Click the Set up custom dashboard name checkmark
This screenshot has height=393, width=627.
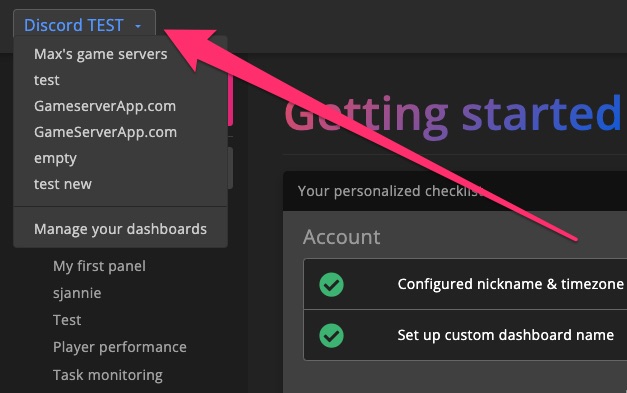[x=331, y=335]
